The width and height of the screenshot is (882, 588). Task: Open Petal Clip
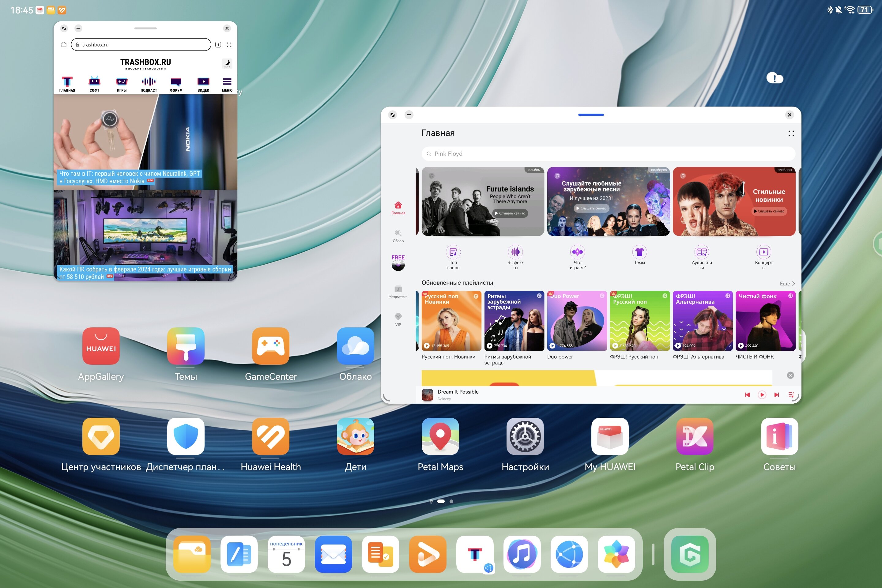point(695,436)
